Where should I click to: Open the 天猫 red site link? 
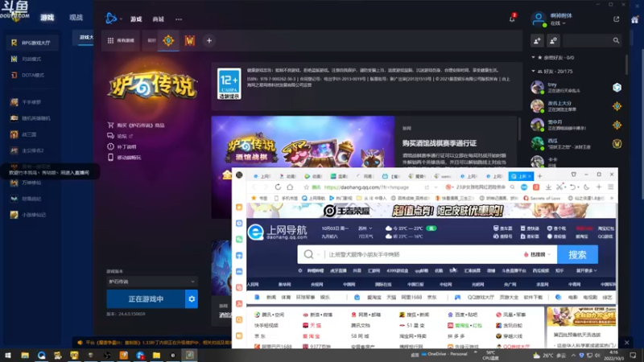(312, 325)
